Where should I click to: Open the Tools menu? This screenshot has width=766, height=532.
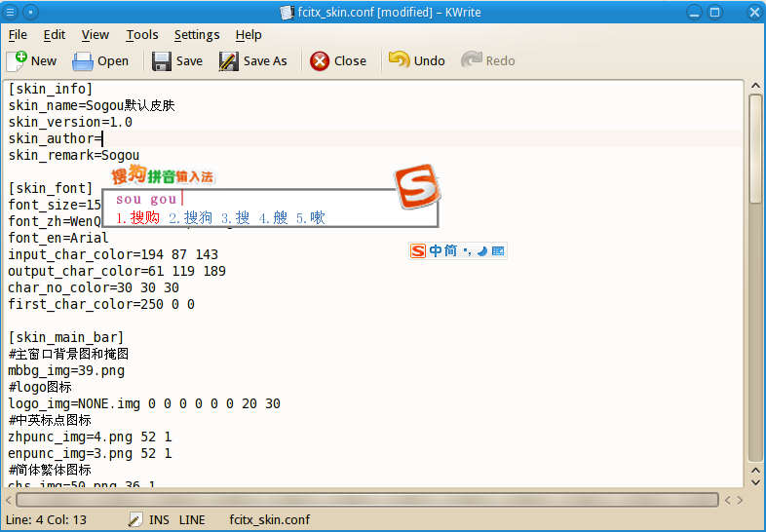(142, 35)
